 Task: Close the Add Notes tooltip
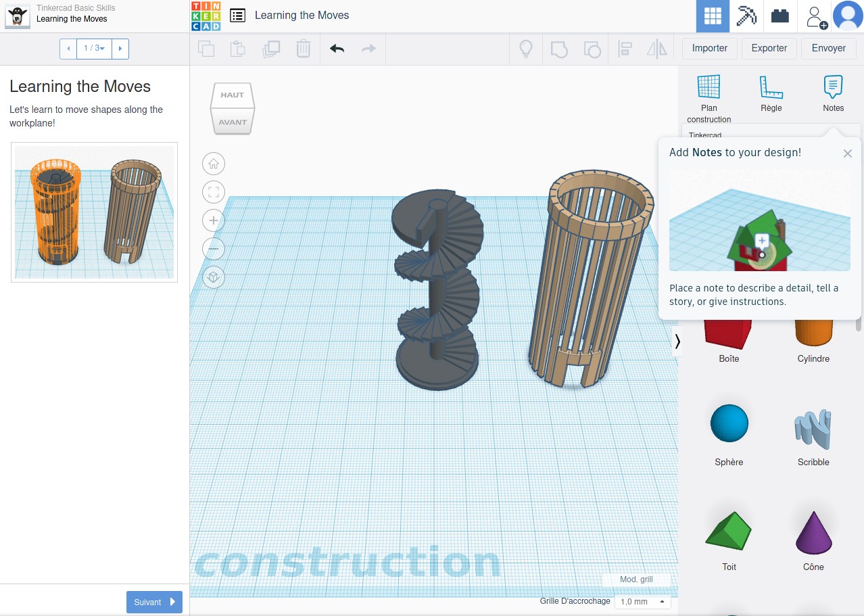(x=847, y=153)
